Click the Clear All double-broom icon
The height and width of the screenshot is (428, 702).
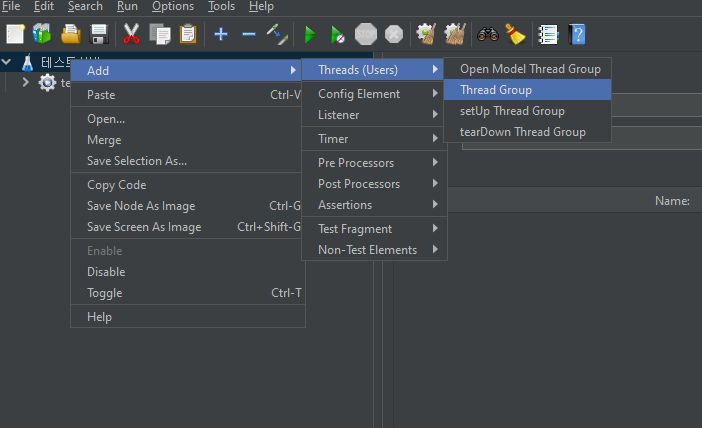[x=455, y=34]
